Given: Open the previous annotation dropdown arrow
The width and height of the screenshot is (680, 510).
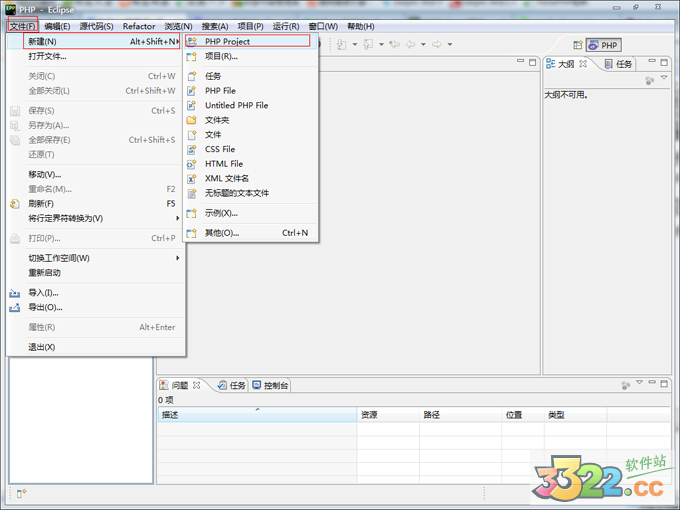Looking at the screenshot, I should pyautogui.click(x=381, y=44).
